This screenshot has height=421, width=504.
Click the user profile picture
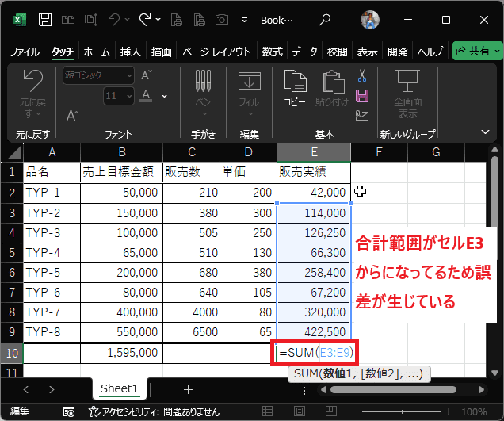pos(370,19)
